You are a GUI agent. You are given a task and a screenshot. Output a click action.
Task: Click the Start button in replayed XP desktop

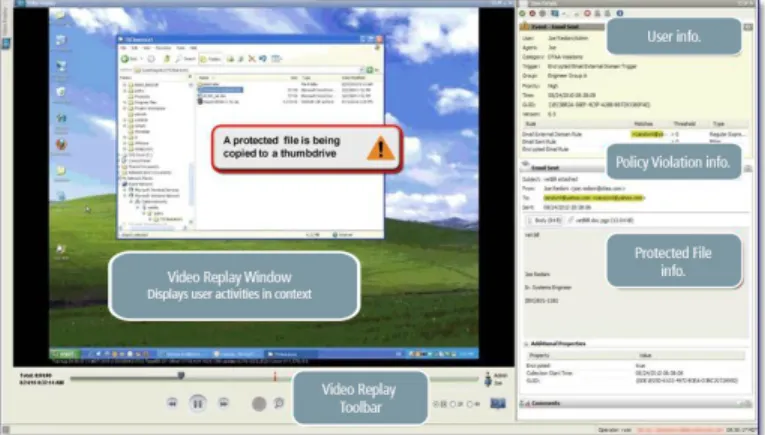(x=65, y=354)
